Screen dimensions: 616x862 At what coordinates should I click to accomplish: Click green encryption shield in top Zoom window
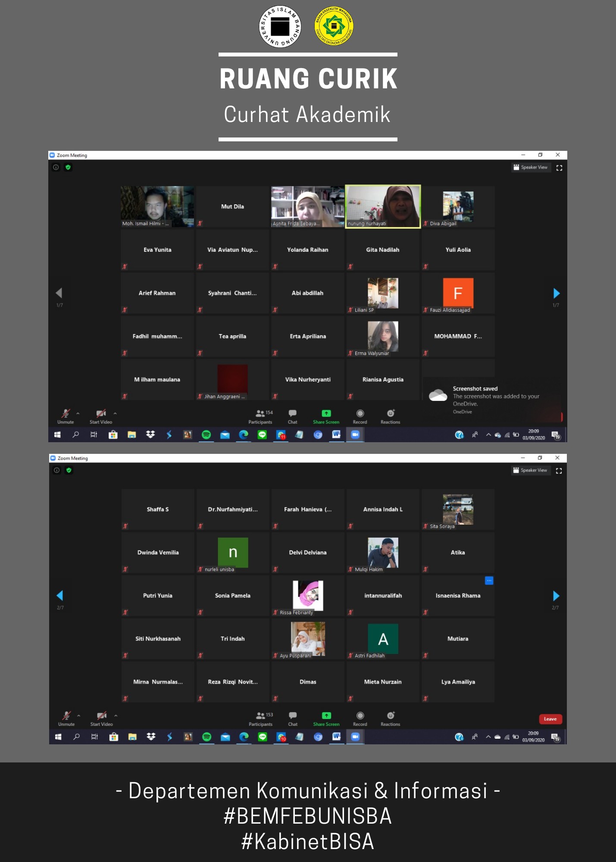click(x=68, y=167)
